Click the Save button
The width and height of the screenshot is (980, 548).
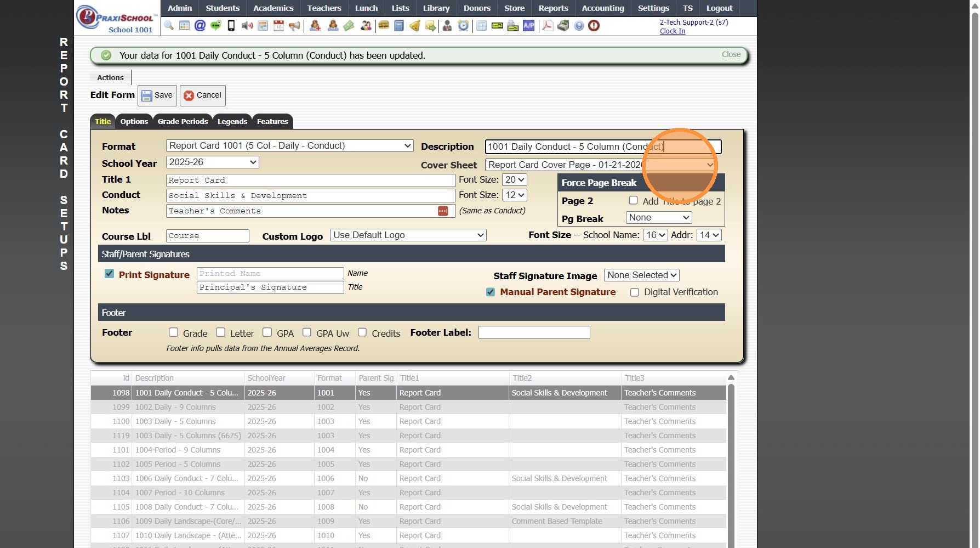click(x=157, y=95)
